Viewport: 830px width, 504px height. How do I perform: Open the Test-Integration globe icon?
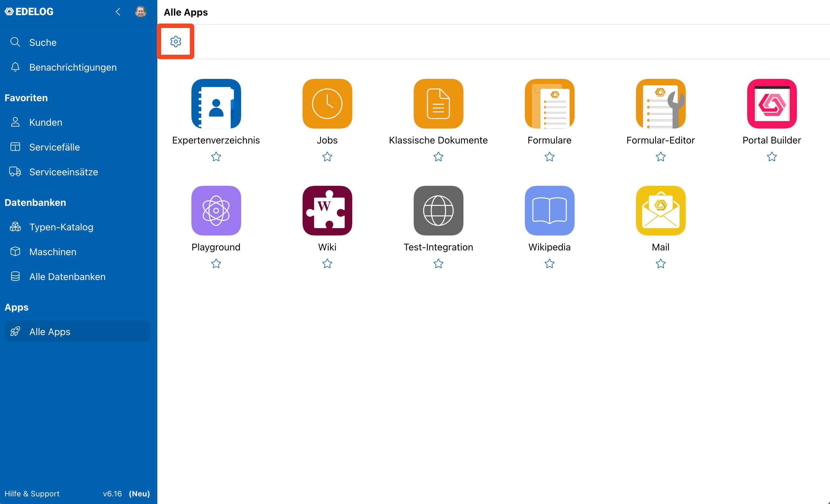point(438,211)
